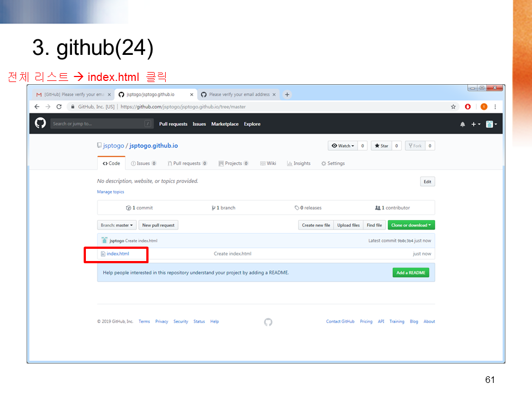The width and height of the screenshot is (532, 399).
Task: Open the orange Chrome profile icon
Action: click(x=484, y=106)
